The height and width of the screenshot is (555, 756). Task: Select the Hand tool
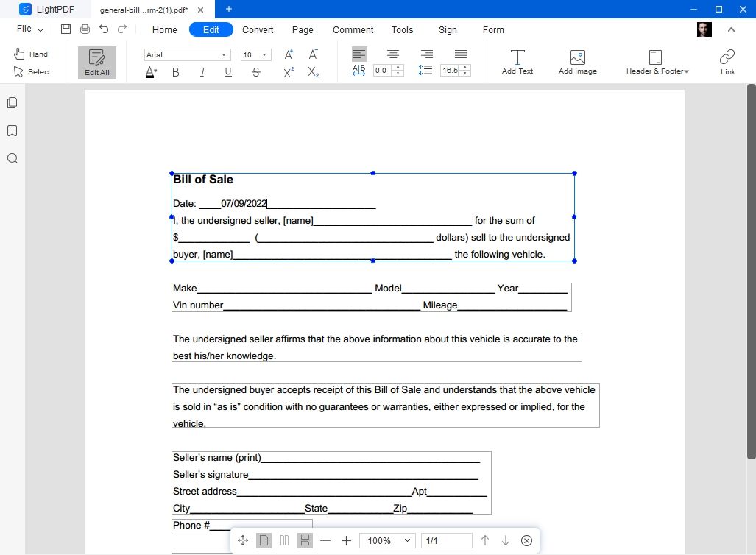tap(31, 54)
